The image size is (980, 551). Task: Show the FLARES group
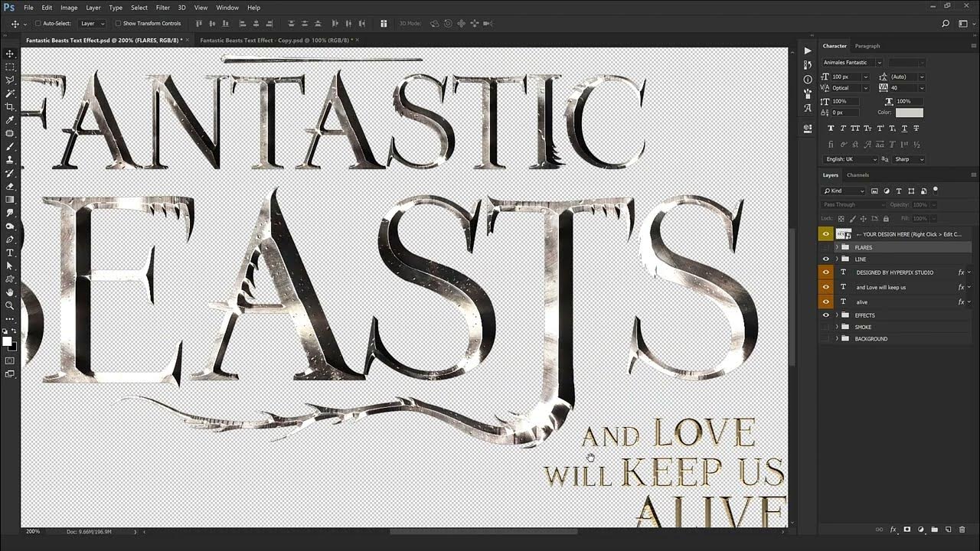tap(825, 247)
